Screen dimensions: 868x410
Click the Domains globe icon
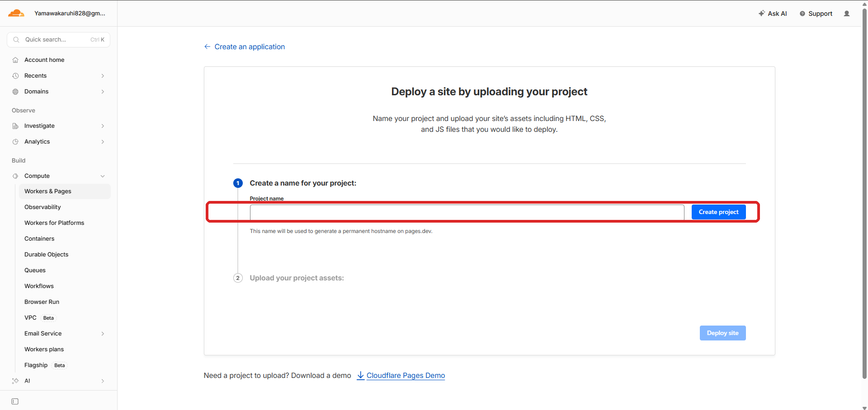[15, 92]
